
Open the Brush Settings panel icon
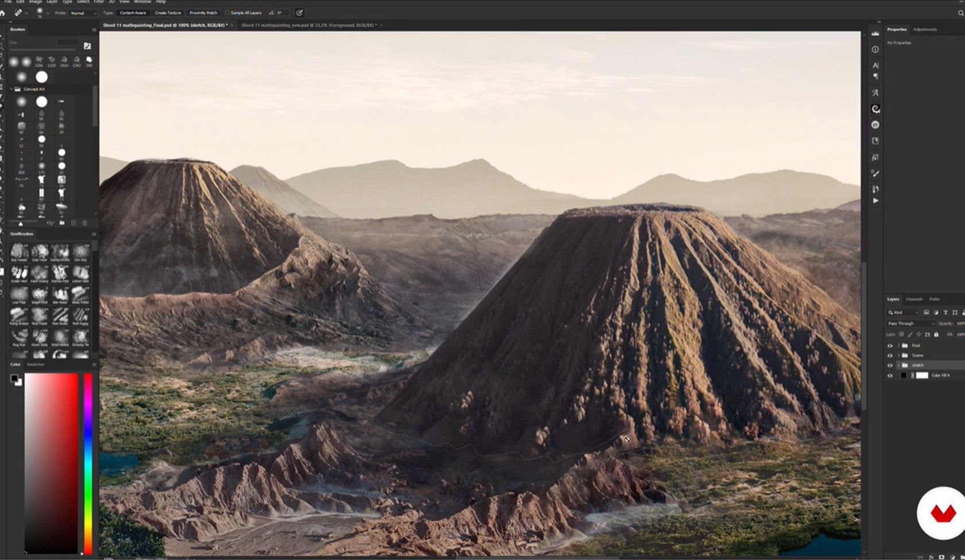tap(875, 173)
